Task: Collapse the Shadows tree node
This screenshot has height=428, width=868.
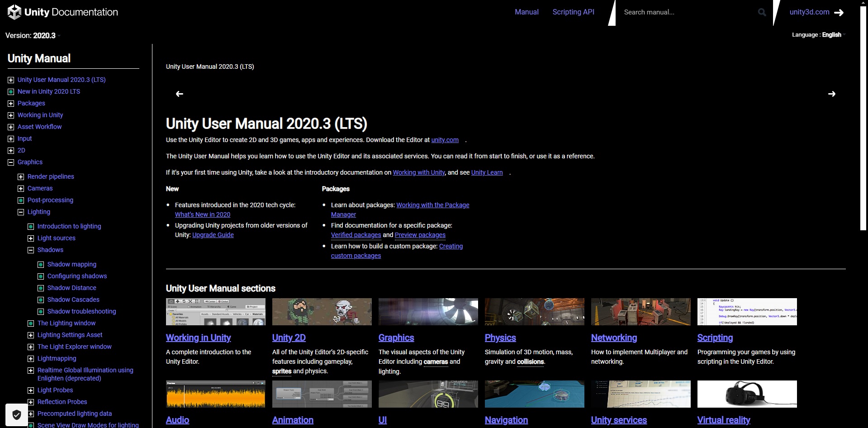Action: [x=31, y=250]
